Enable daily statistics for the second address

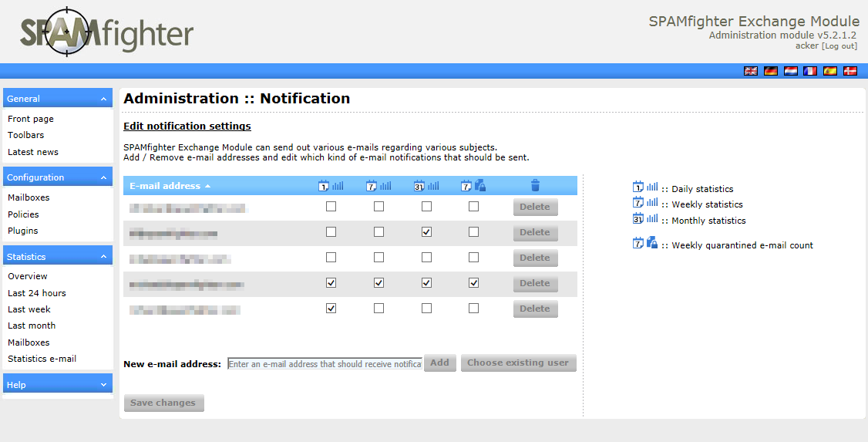(x=331, y=232)
